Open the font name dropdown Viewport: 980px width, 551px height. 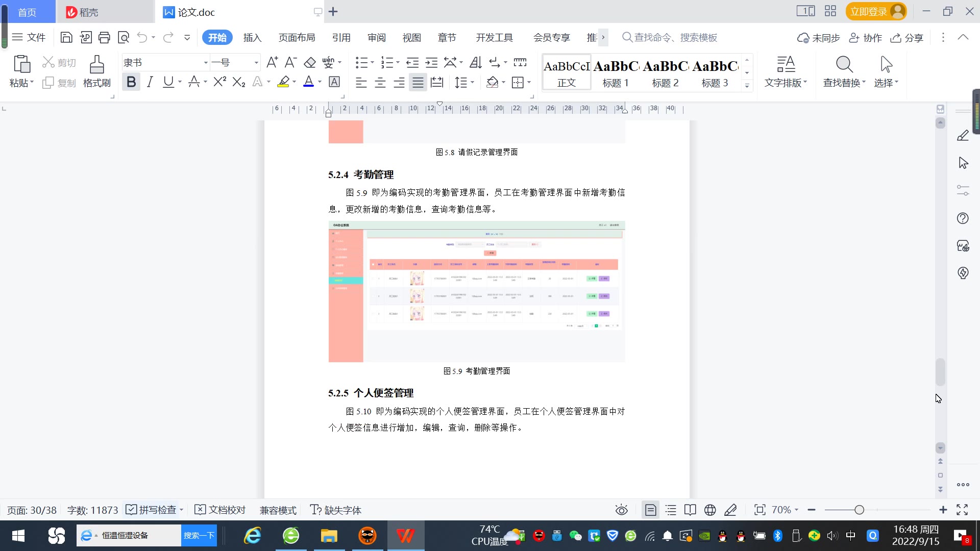coord(206,63)
